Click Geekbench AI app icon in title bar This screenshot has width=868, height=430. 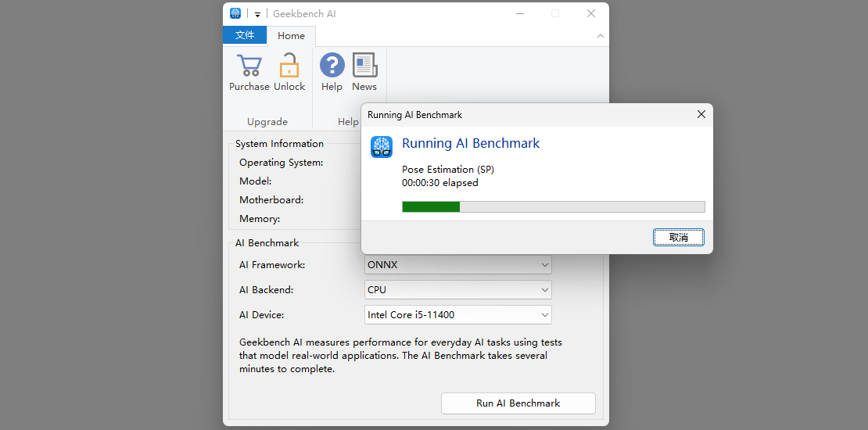(x=235, y=14)
